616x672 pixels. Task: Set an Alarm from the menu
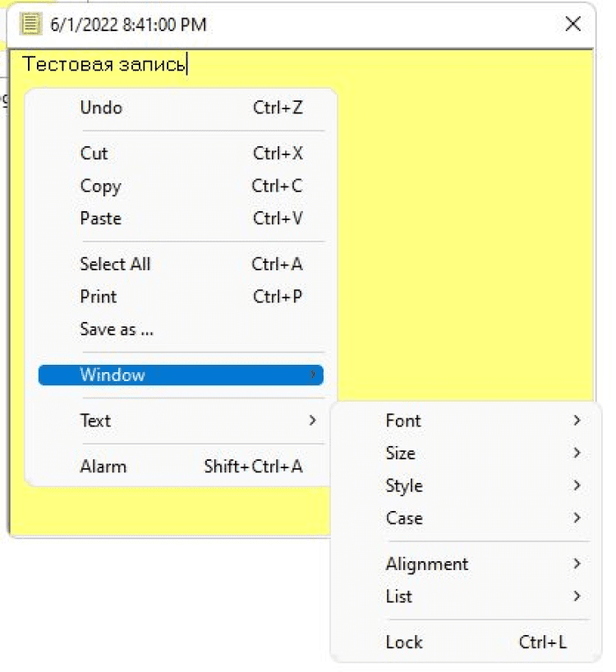[x=103, y=467]
